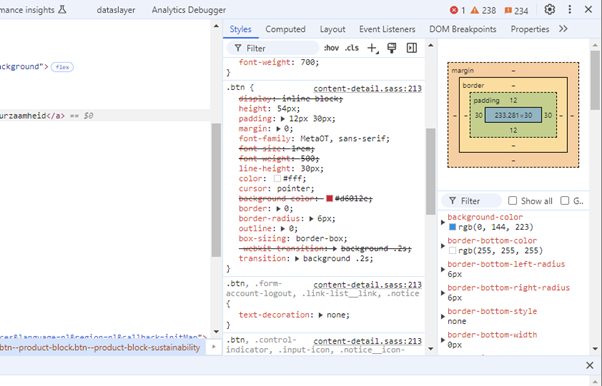This screenshot has width=602, height=386.
Task: Click the filter funnel icon in Computed pane
Action: tap(453, 201)
